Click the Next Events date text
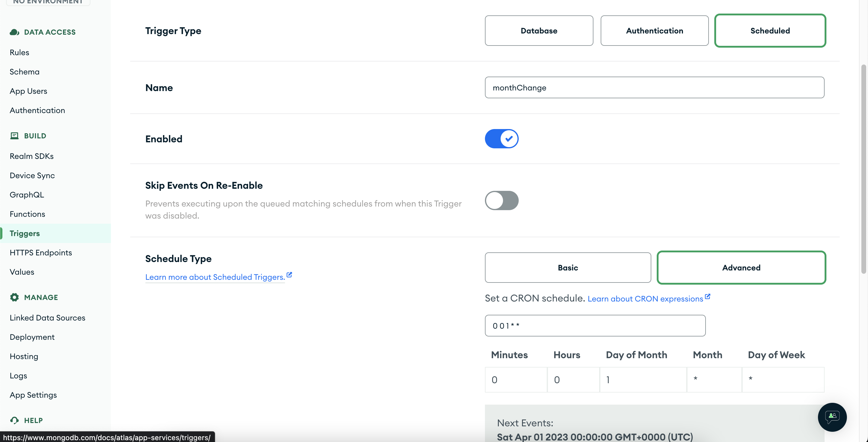 (x=595, y=437)
